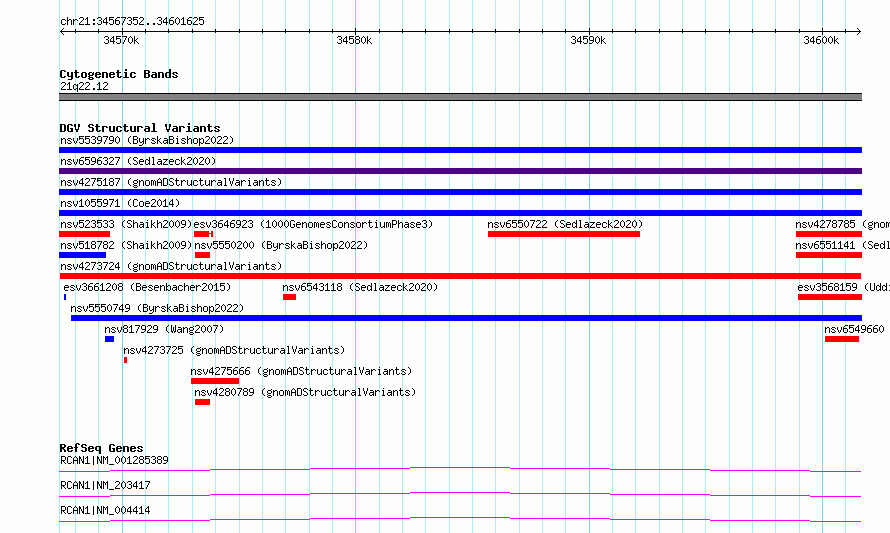Click the gray cytogenetic band bar

[x=460, y=97]
